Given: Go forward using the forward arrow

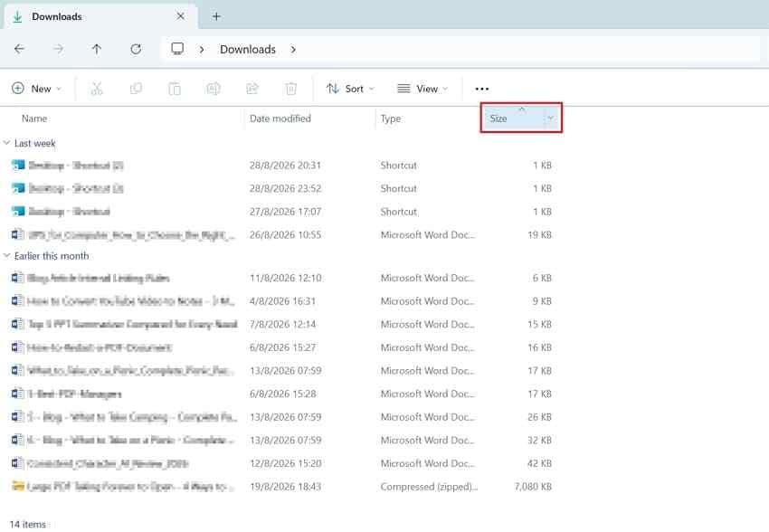Looking at the screenshot, I should tap(58, 49).
